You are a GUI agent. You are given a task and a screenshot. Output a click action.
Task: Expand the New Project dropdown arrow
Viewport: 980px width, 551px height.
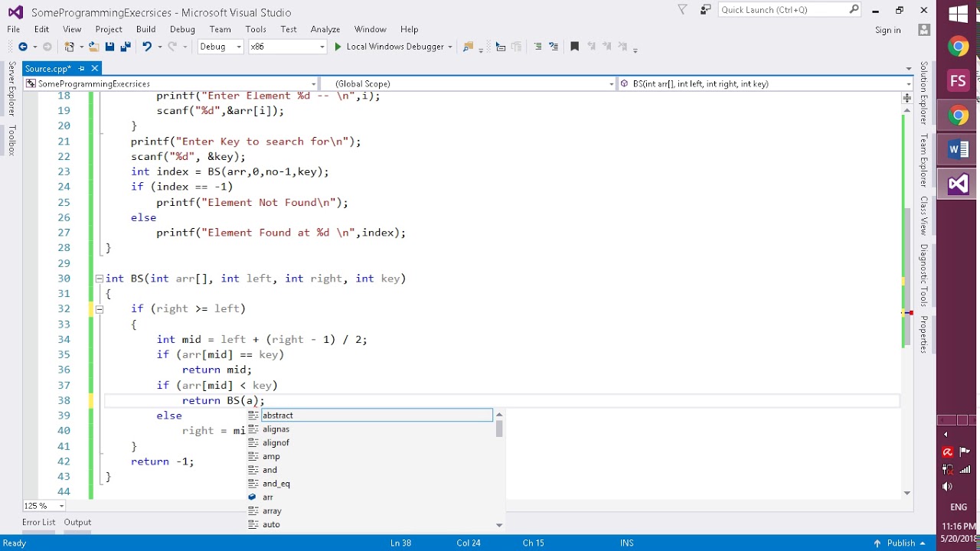tap(81, 47)
